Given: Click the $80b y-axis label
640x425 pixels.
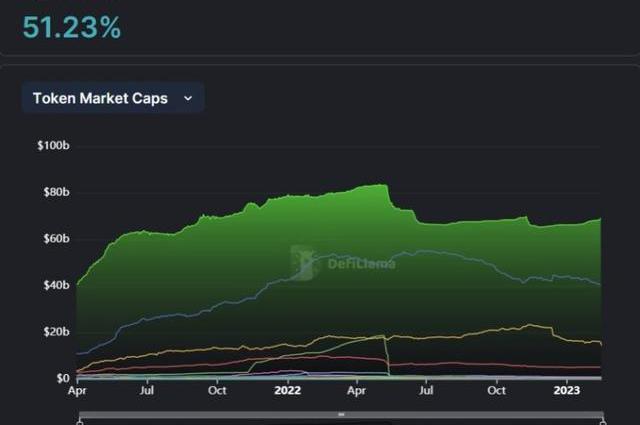Looking at the screenshot, I should [54, 192].
